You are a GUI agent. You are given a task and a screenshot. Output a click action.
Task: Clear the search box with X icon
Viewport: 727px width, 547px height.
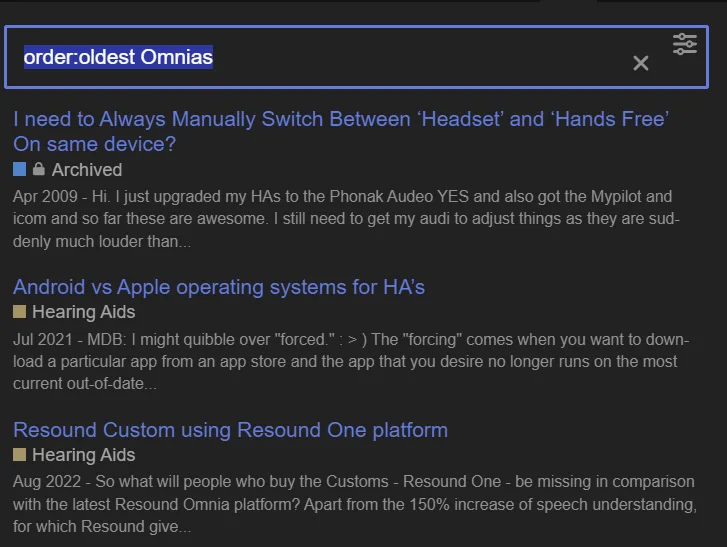pyautogui.click(x=641, y=63)
